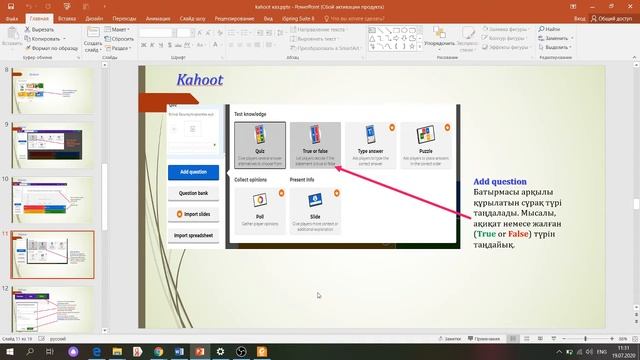Switch to Переходы ribbon tab
The height and width of the screenshot is (360, 640).
(x=124, y=18)
